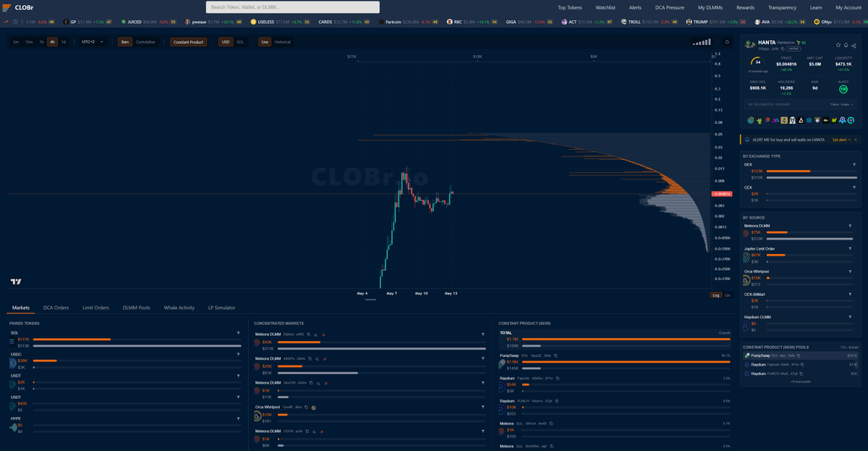Image resolution: width=868 pixels, height=451 pixels.
Task: Select PumpSwap SOL pool in list
Action: 801,355
